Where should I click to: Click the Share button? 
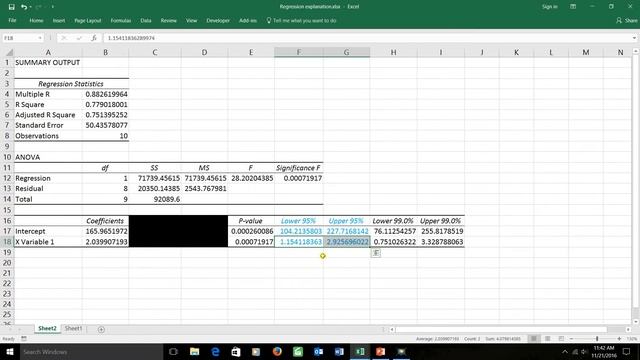[x=627, y=20]
